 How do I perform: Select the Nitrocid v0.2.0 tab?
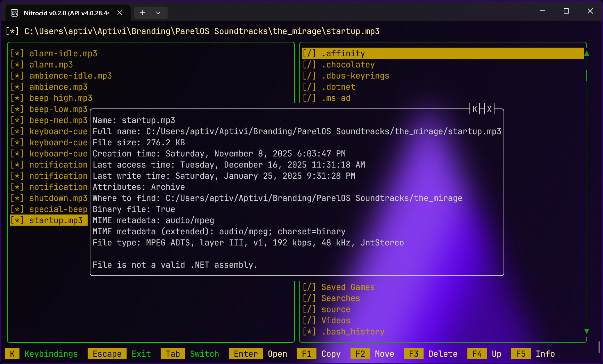66,13
